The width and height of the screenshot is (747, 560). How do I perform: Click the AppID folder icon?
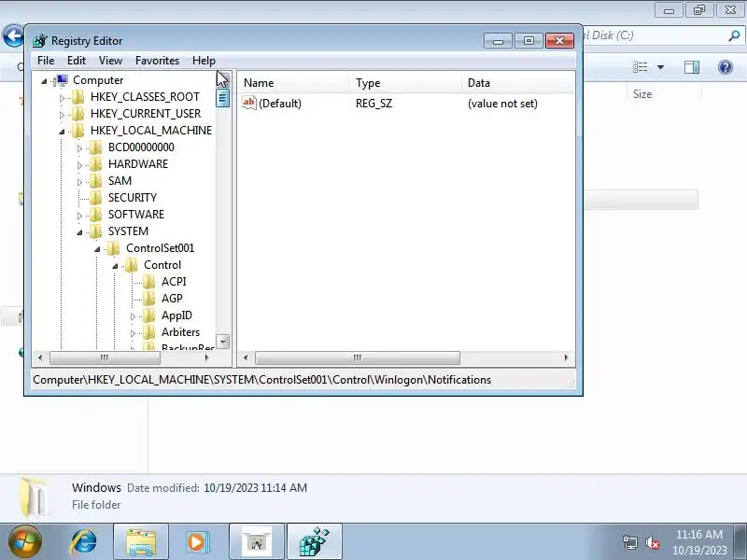point(148,315)
